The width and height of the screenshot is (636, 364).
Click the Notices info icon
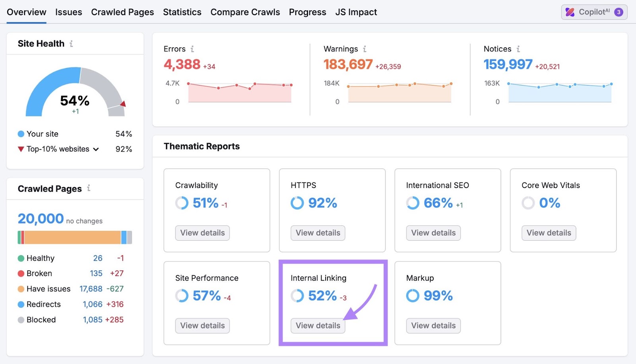(518, 49)
